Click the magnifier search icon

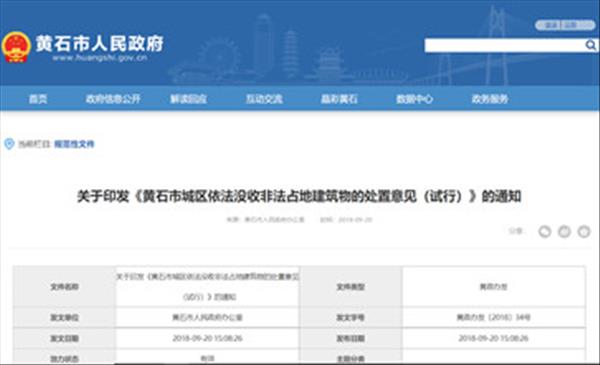click(591, 46)
